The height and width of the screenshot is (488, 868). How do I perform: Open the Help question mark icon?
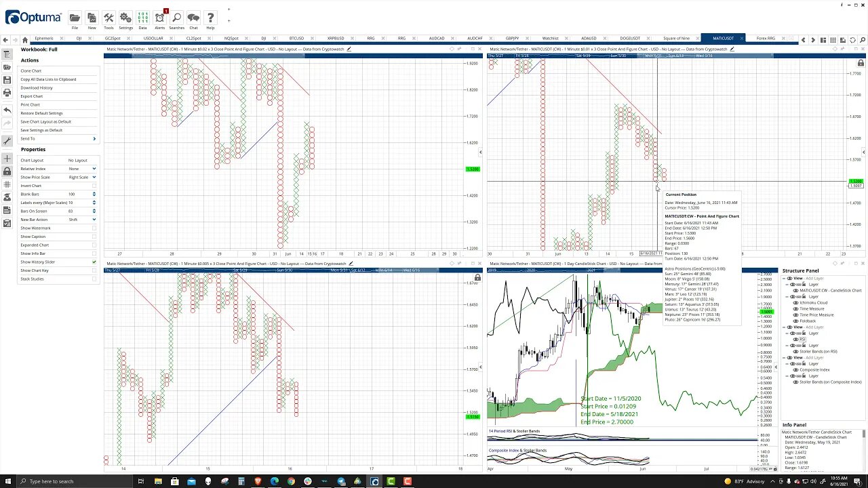click(x=210, y=18)
